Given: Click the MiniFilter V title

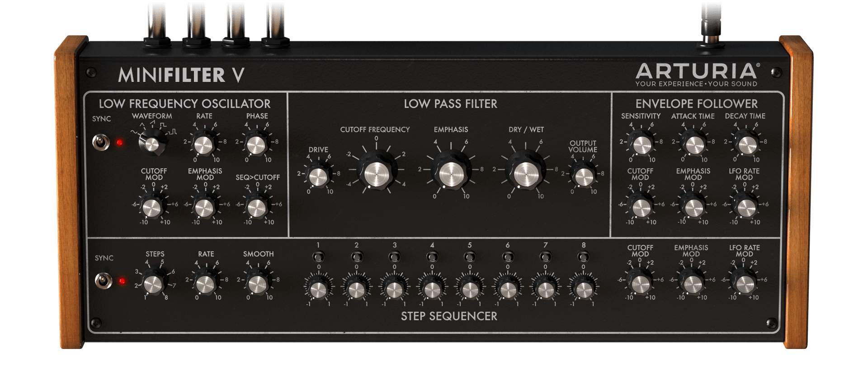Looking at the screenshot, I should [x=181, y=75].
